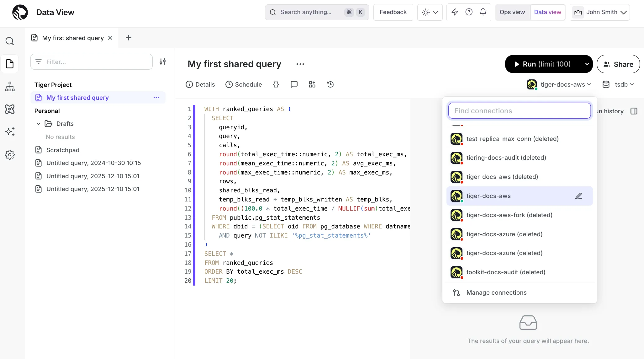Screen dimensions: 644x359
Task: Open the settings gear sidebar icon
Action: pos(10,154)
